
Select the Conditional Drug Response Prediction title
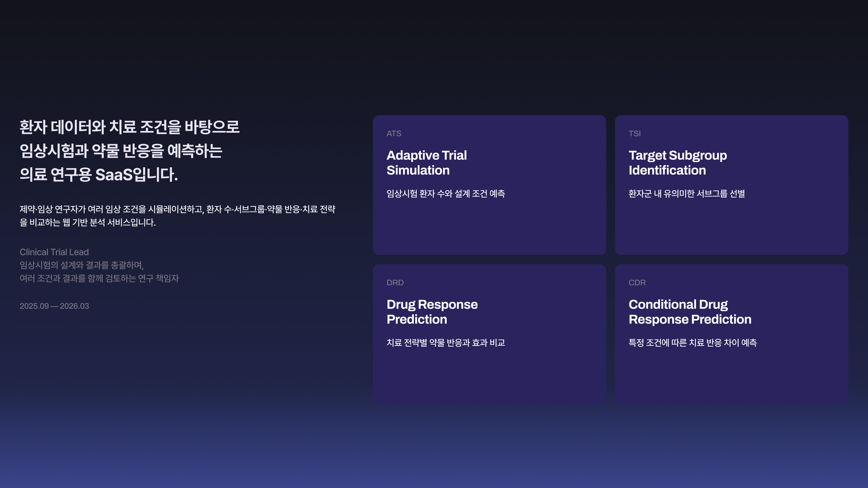click(x=690, y=312)
